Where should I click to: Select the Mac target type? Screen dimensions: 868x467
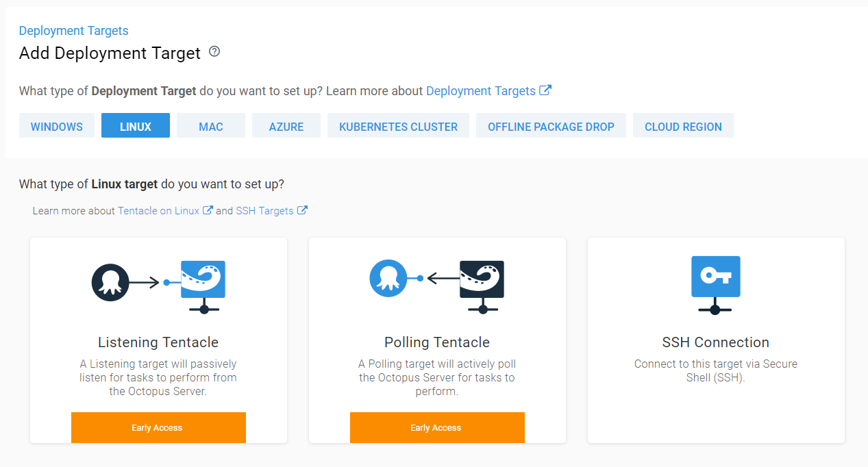click(x=211, y=126)
